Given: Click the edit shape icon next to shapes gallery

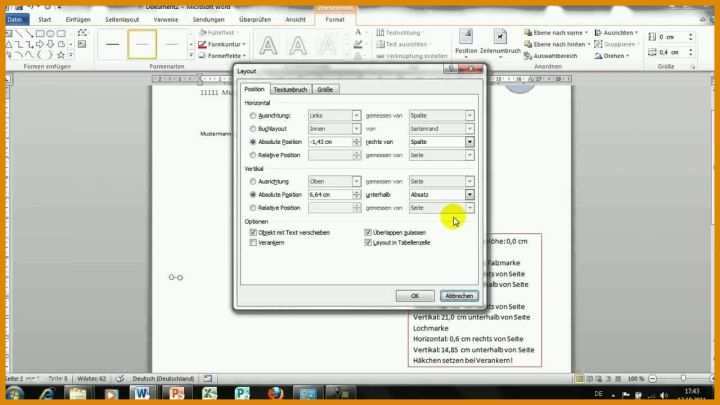Looking at the screenshot, I should pos(82,33).
